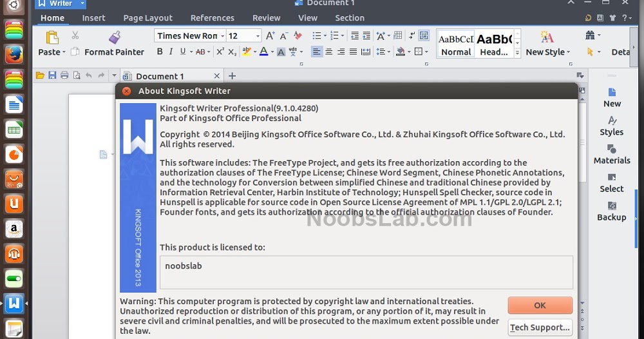Add a new document tab with plus
644x339 pixels.
tap(232, 76)
